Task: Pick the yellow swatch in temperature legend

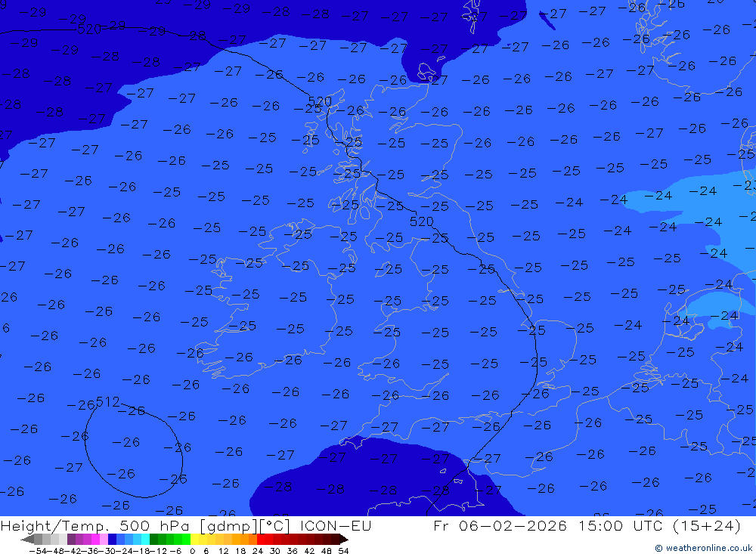Action: tap(195, 539)
